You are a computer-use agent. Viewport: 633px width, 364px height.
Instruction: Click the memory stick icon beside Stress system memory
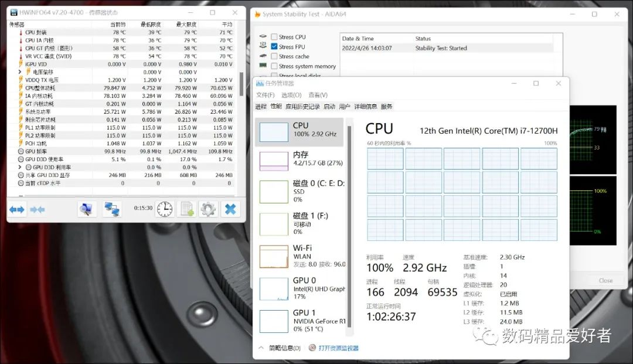tap(263, 65)
